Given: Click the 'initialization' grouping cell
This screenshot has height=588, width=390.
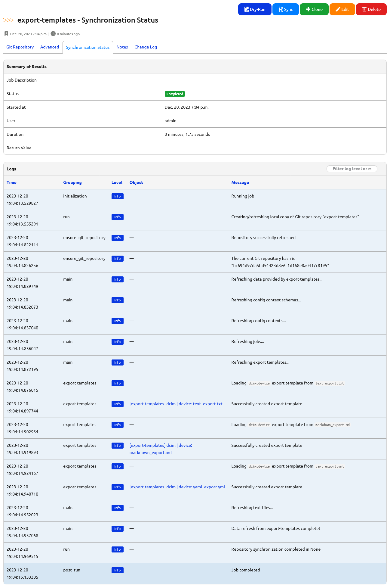Looking at the screenshot, I should (75, 196).
